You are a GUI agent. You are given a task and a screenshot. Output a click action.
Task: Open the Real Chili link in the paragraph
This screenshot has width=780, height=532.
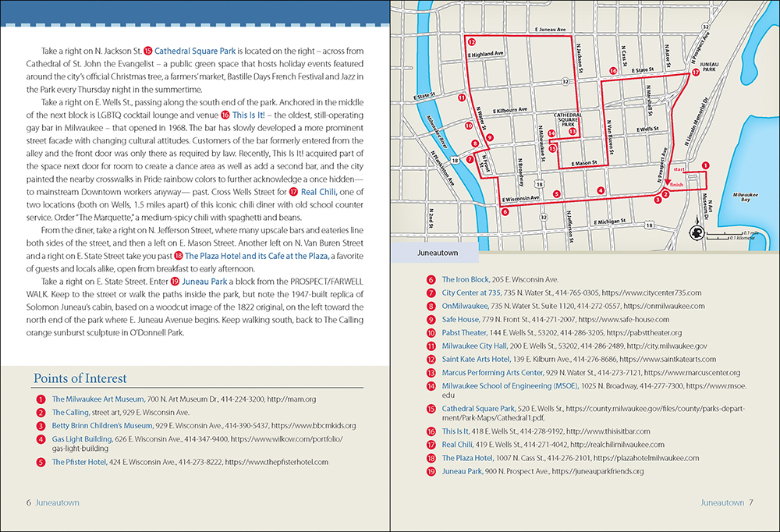(x=319, y=192)
